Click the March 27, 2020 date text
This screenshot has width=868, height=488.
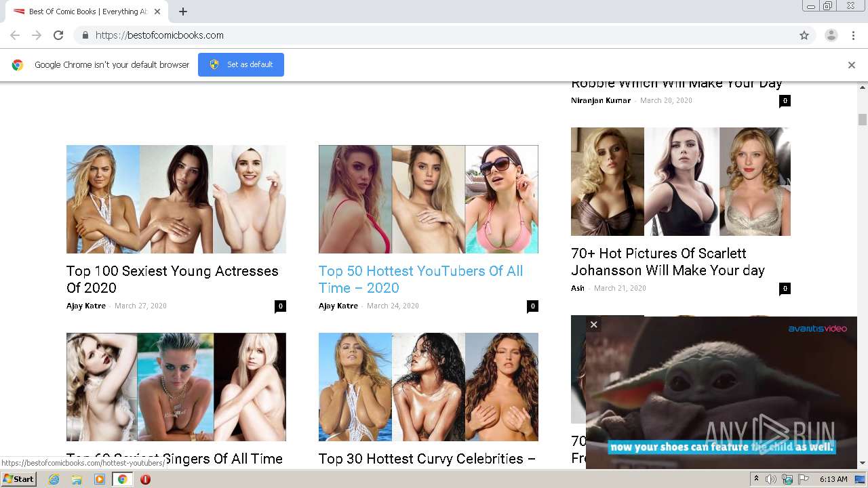[140, 306]
